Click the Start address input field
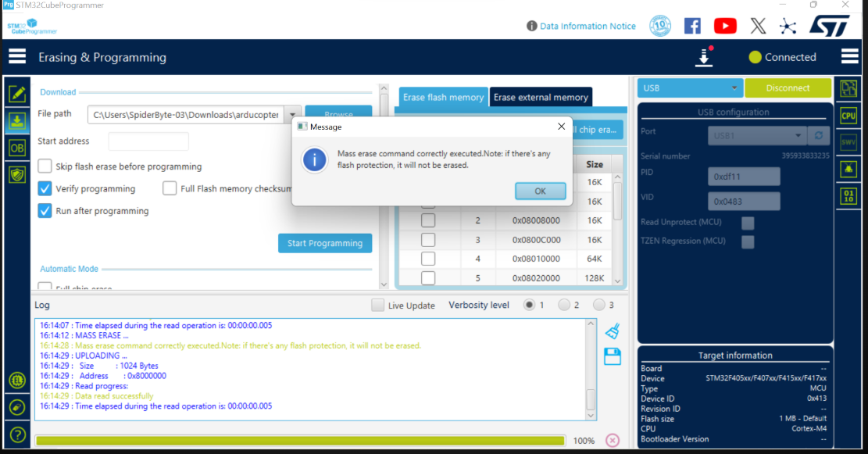Screen dimensions: 868x454 (x=148, y=141)
